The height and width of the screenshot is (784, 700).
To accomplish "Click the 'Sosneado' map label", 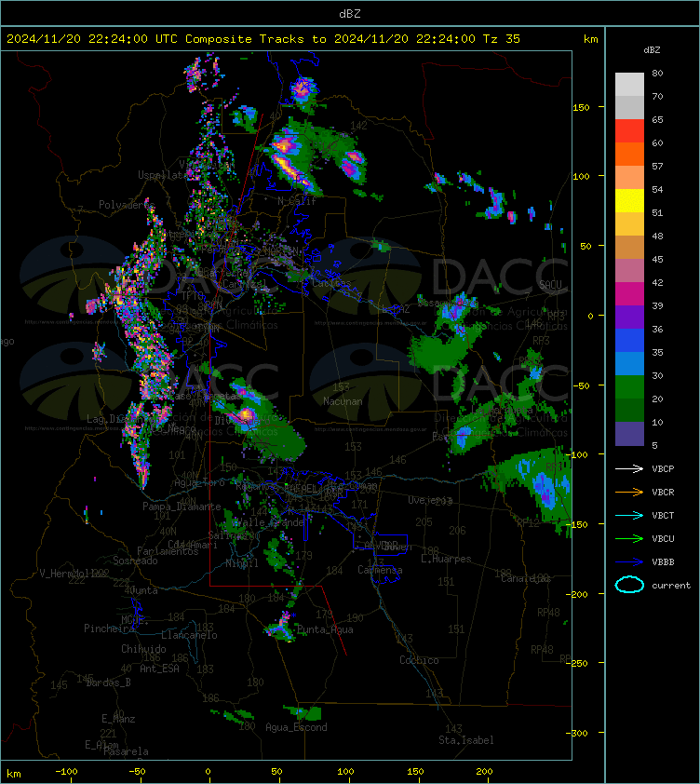I will tap(135, 561).
